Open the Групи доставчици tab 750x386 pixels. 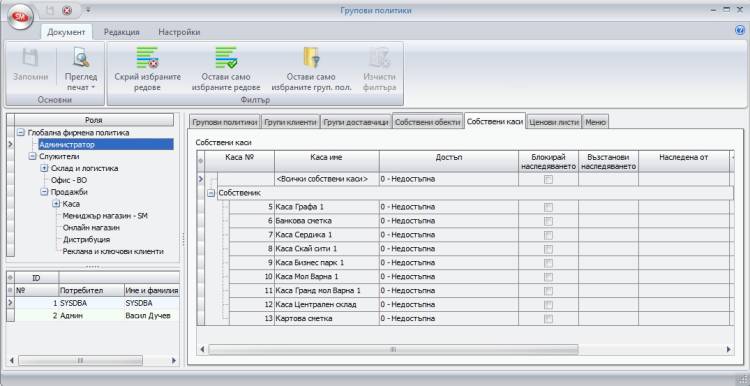(356, 122)
